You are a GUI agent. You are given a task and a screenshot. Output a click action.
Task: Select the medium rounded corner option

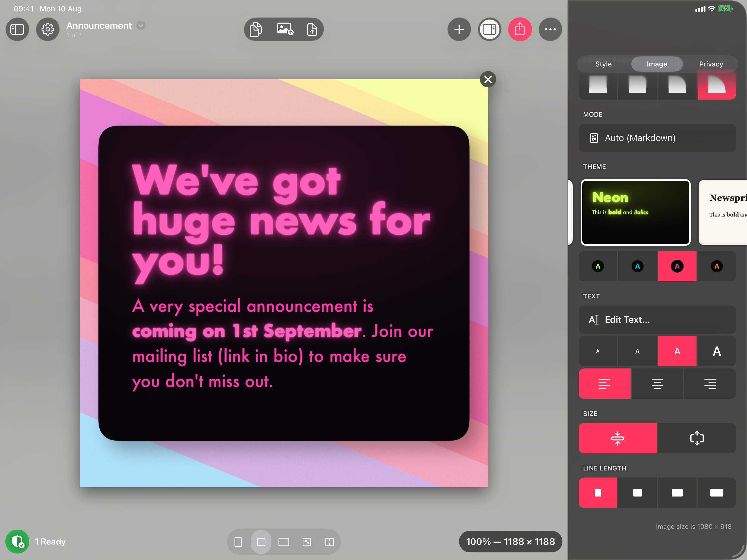[x=677, y=85]
